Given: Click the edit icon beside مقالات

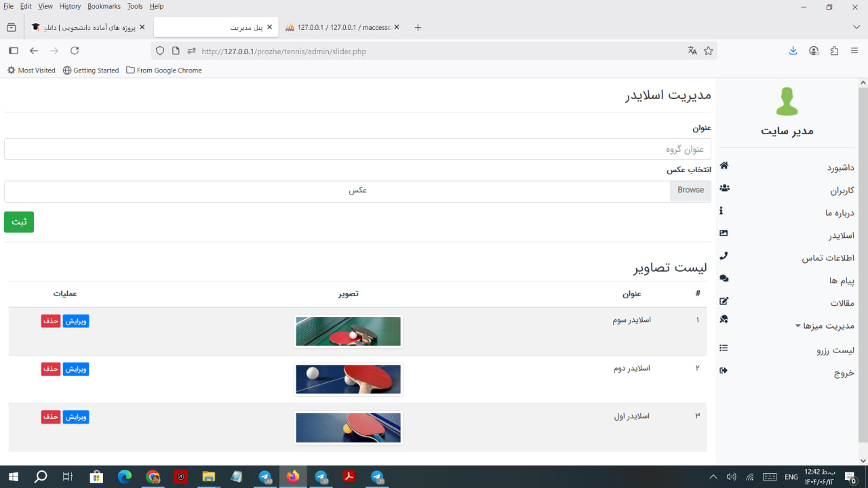Looking at the screenshot, I should (724, 302).
